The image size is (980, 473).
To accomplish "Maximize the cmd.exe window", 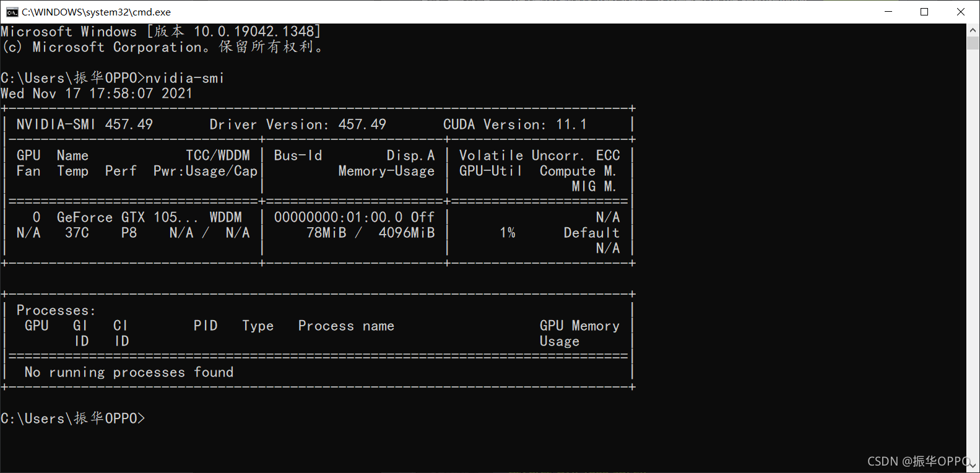I will point(924,12).
